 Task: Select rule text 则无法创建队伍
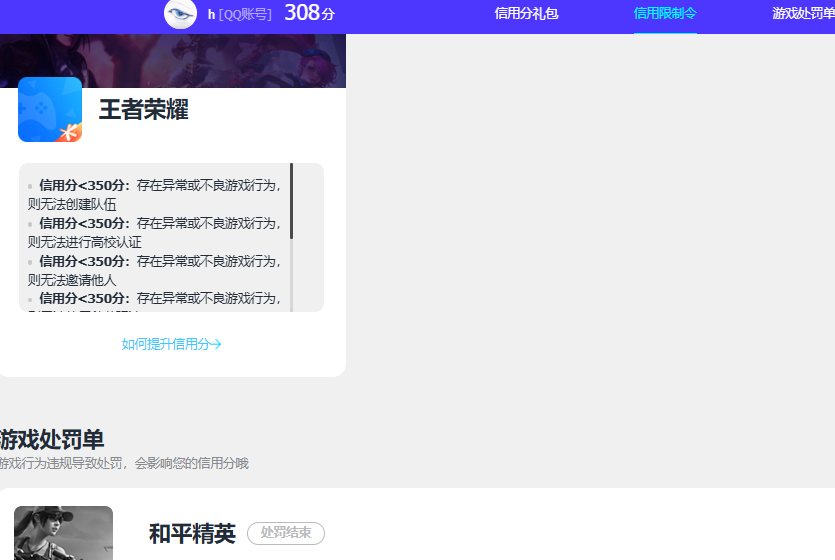[72, 204]
